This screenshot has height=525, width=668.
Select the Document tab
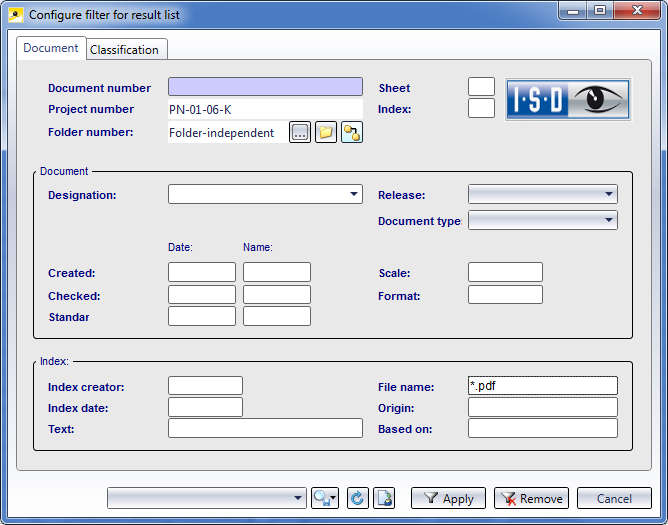tap(51, 48)
